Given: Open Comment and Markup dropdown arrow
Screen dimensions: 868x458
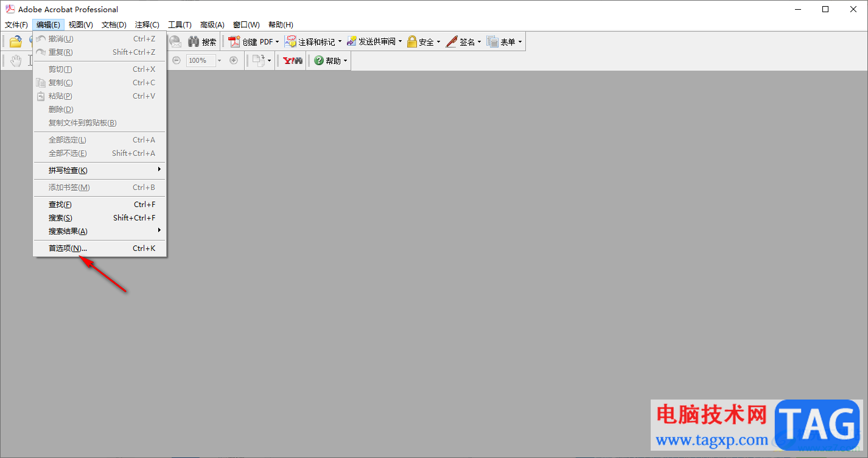Looking at the screenshot, I should (340, 42).
